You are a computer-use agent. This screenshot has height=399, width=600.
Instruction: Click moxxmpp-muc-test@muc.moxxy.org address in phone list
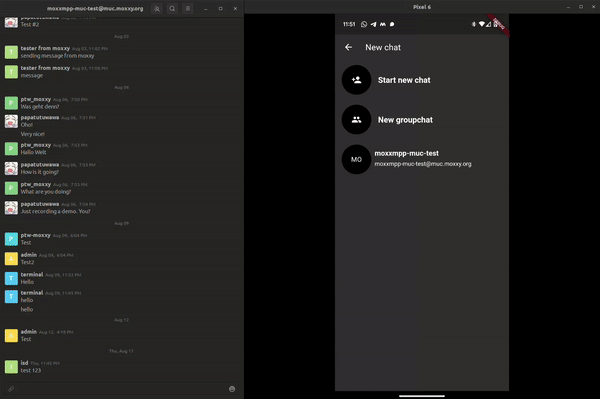click(x=423, y=164)
